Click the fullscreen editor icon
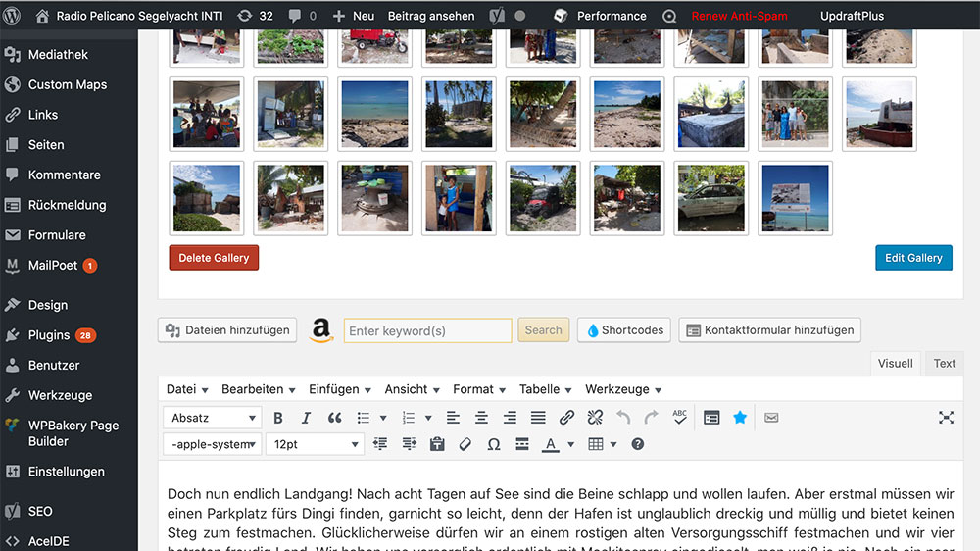 (x=946, y=418)
